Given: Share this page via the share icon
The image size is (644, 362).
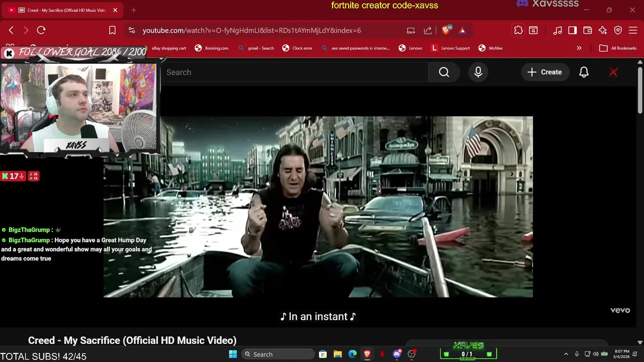Looking at the screenshot, I should pos(428,30).
